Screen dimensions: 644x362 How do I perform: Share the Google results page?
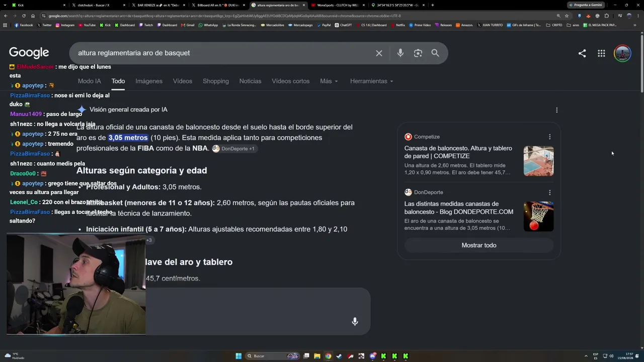point(582,53)
